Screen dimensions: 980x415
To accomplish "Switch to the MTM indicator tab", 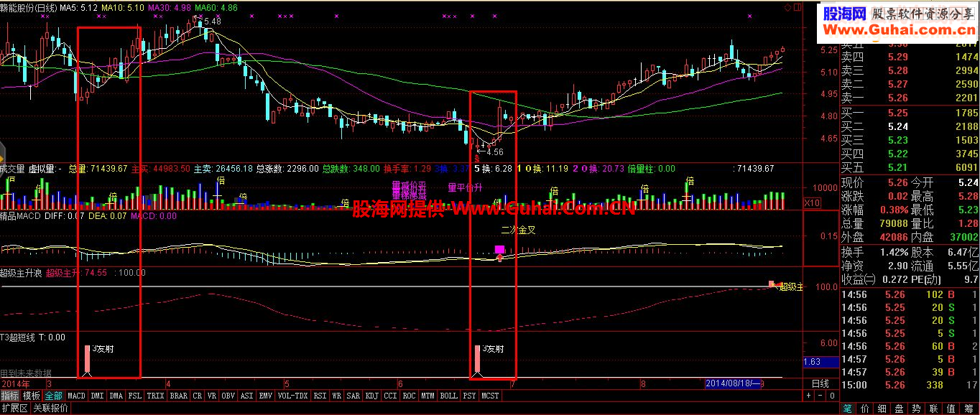I will 427,396.
